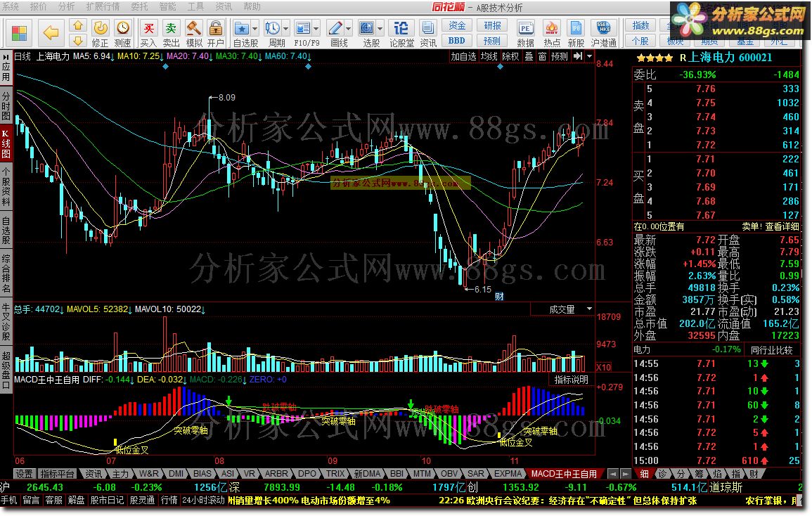Viewport: 812px width, 516px height.
Task: Select the 个股资料 sidebar tab
Action: [x=6, y=187]
